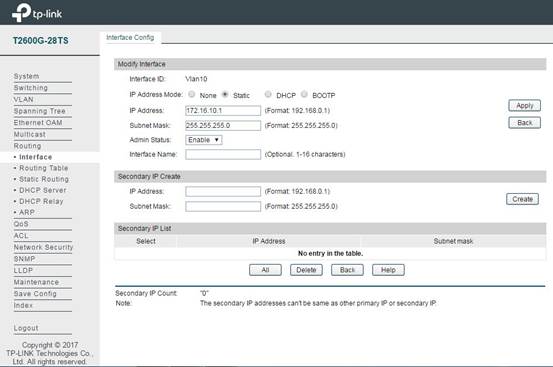Click the Vlan10 interface ID value
The width and height of the screenshot is (553, 367).
click(196, 79)
